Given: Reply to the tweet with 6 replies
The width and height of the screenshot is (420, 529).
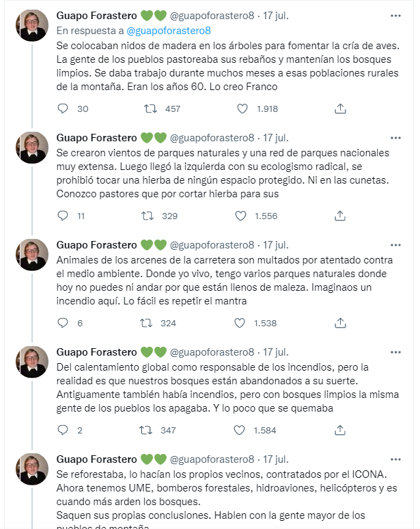Looking at the screenshot, I should coord(64,323).
